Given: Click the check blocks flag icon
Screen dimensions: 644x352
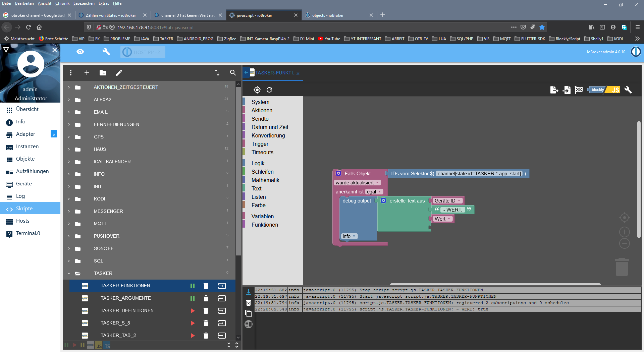Looking at the screenshot, I should coord(579,90).
